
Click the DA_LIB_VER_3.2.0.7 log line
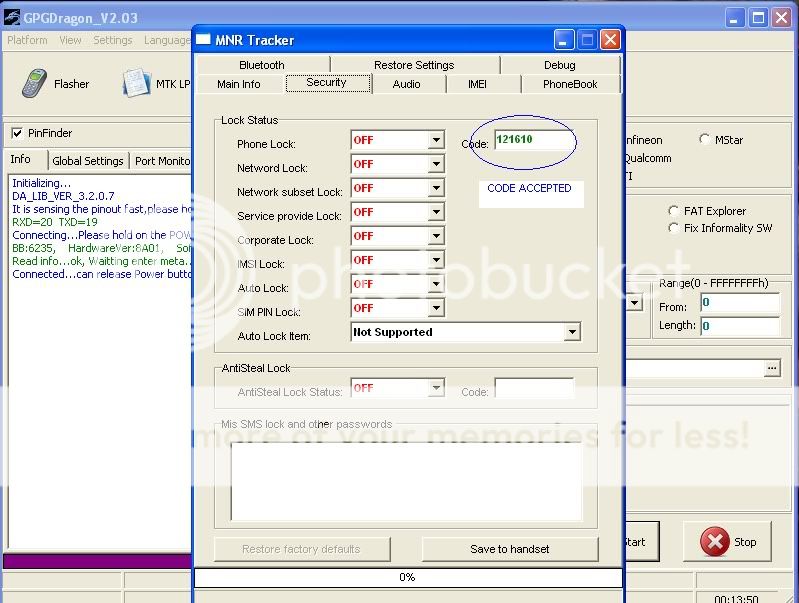[63, 196]
